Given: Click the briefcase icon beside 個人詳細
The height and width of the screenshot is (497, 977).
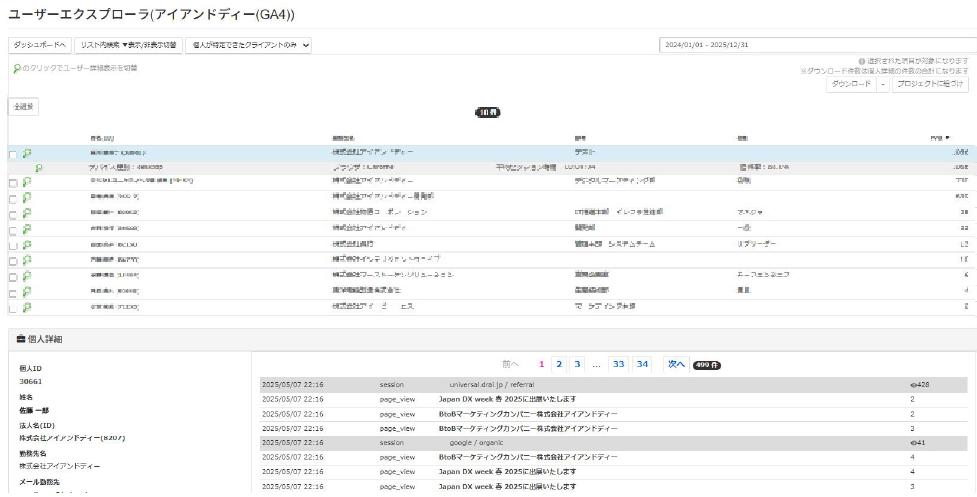Looking at the screenshot, I should pos(20,340).
